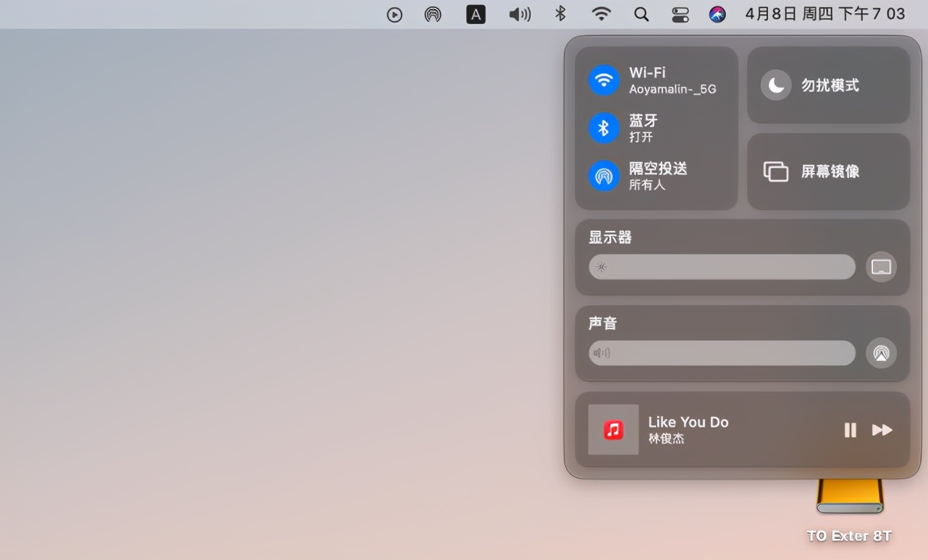The image size is (928, 560).
Task: Switch input source via the A icon
Action: coord(476,14)
